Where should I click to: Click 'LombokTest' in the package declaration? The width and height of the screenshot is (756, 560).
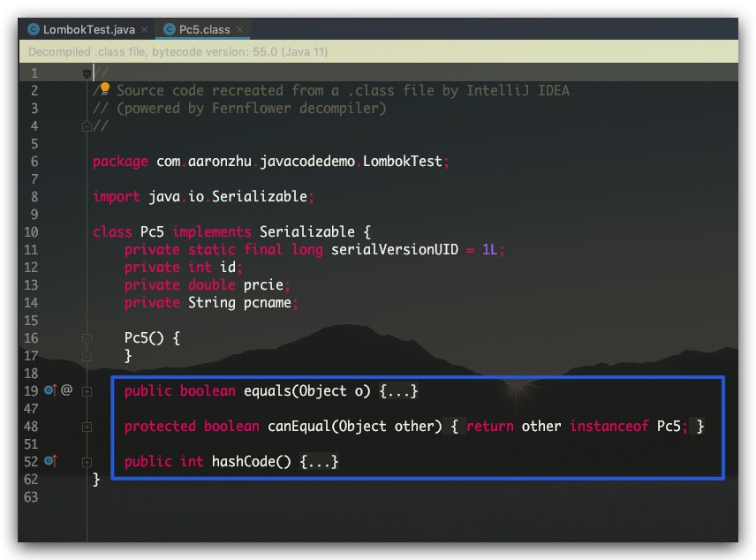(x=402, y=161)
